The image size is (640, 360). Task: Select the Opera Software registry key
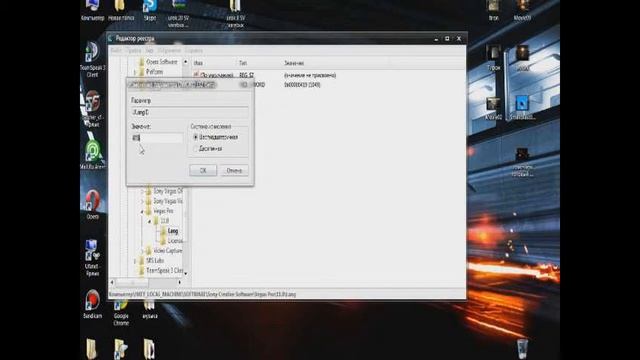point(162,62)
